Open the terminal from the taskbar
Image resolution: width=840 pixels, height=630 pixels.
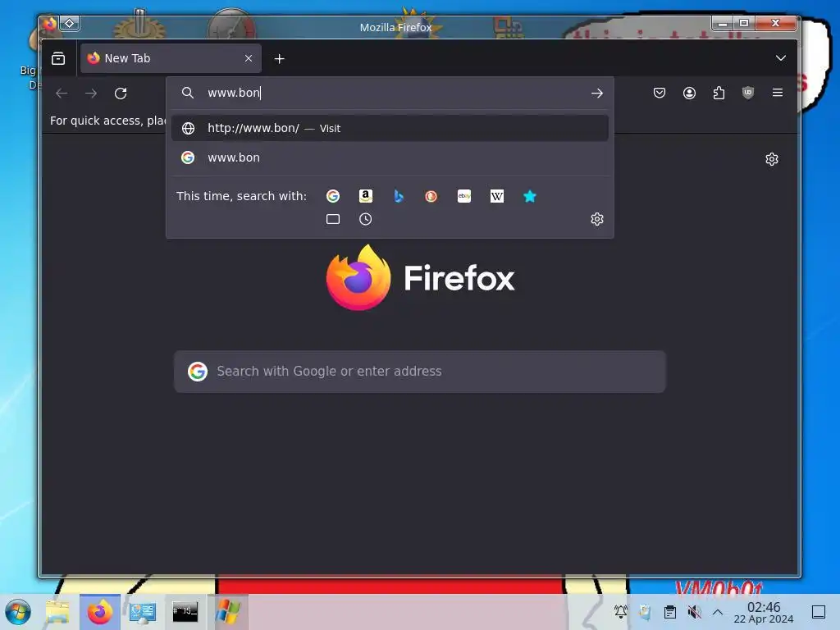point(185,611)
